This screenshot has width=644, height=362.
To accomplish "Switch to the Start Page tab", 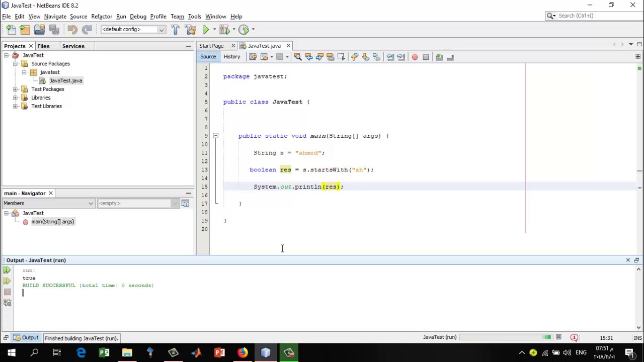I will [211, 46].
